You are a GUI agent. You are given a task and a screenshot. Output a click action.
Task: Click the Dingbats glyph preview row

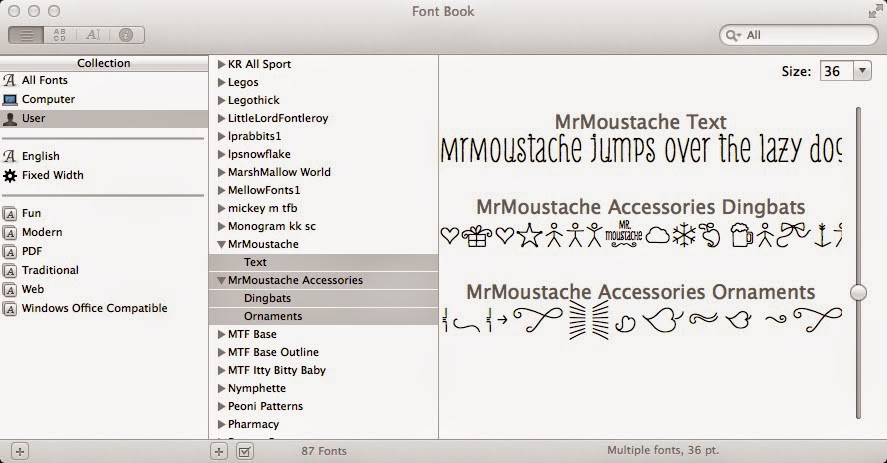641,235
